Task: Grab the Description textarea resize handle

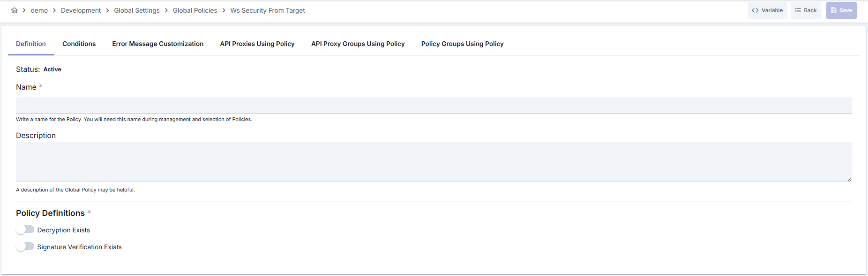Action: point(849,179)
